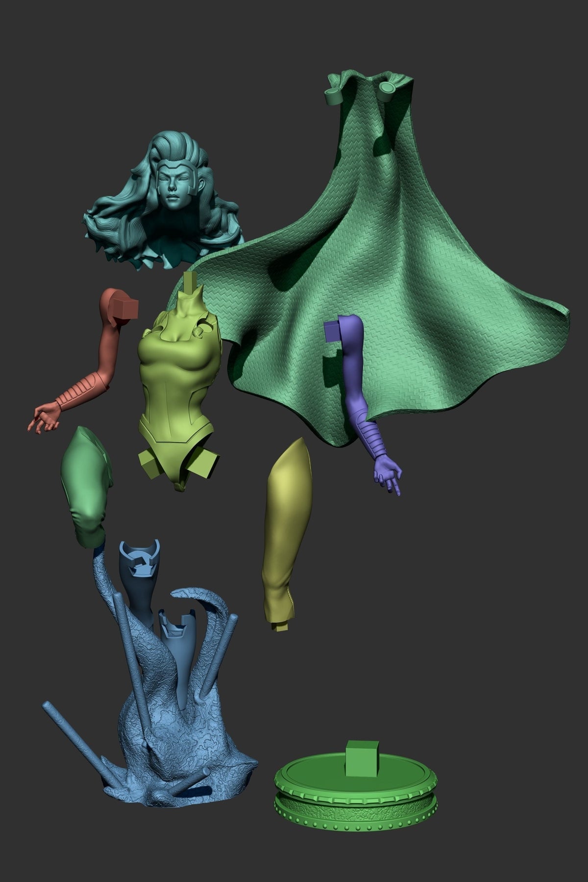588x882 pixels.
Task: Click the right cylindrical peg on cape
Action: point(387,89)
